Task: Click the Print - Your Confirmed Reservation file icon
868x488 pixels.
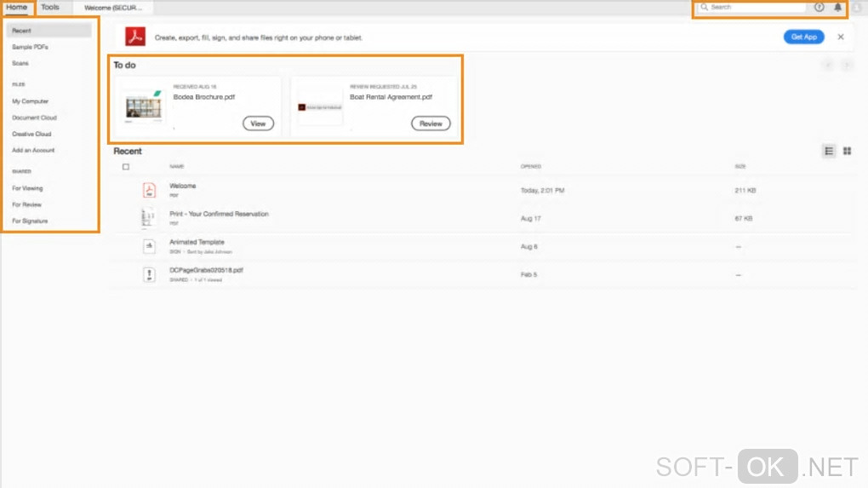Action: [148, 218]
